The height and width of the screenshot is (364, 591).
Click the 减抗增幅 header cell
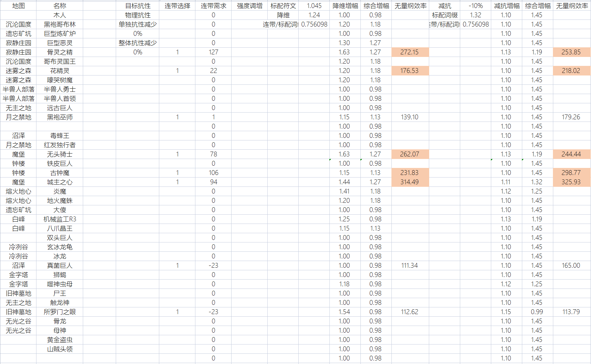click(507, 6)
